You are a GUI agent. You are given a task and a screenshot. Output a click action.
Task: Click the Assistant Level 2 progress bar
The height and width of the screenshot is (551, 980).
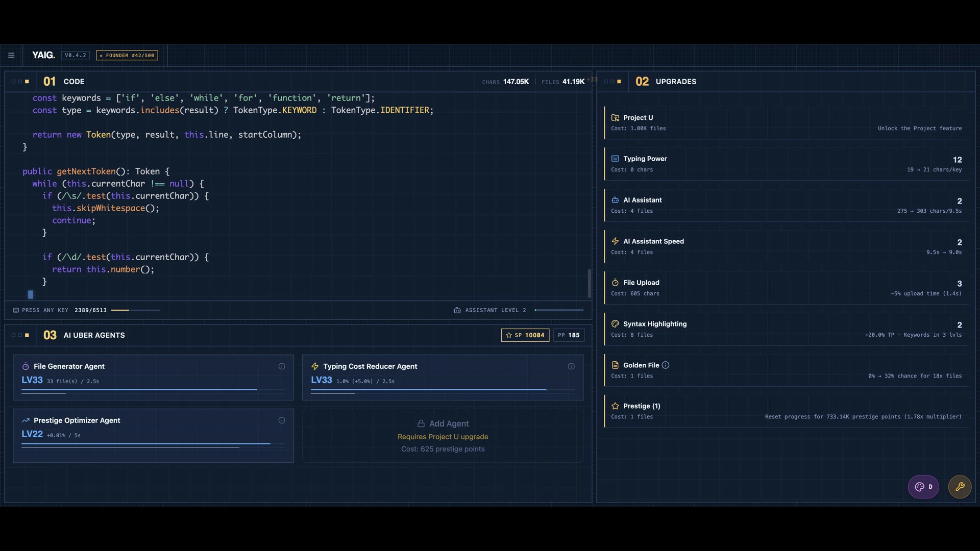(559, 310)
